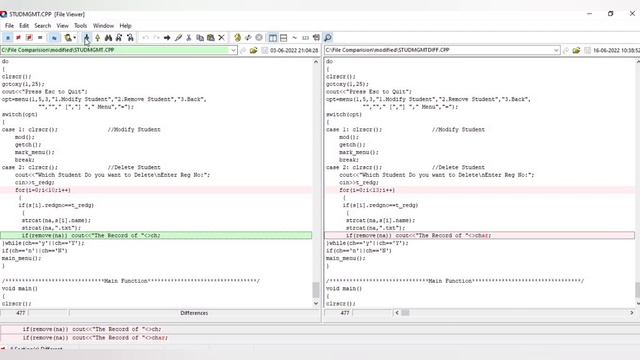The image size is (640, 360).
Task: Click the Differences label in status strip
Action: [194, 313]
